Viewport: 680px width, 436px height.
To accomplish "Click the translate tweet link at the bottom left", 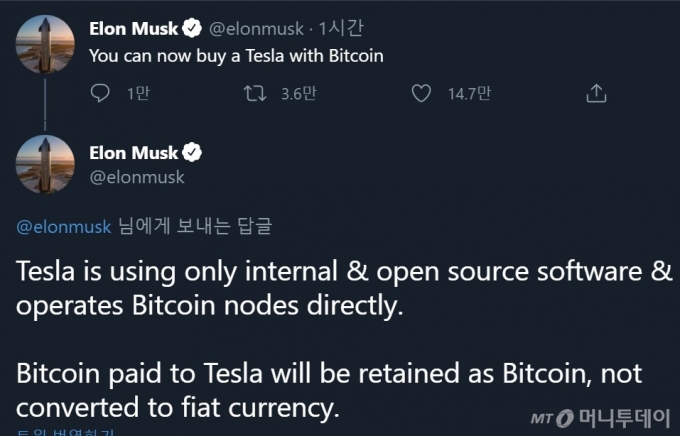I will [65, 432].
